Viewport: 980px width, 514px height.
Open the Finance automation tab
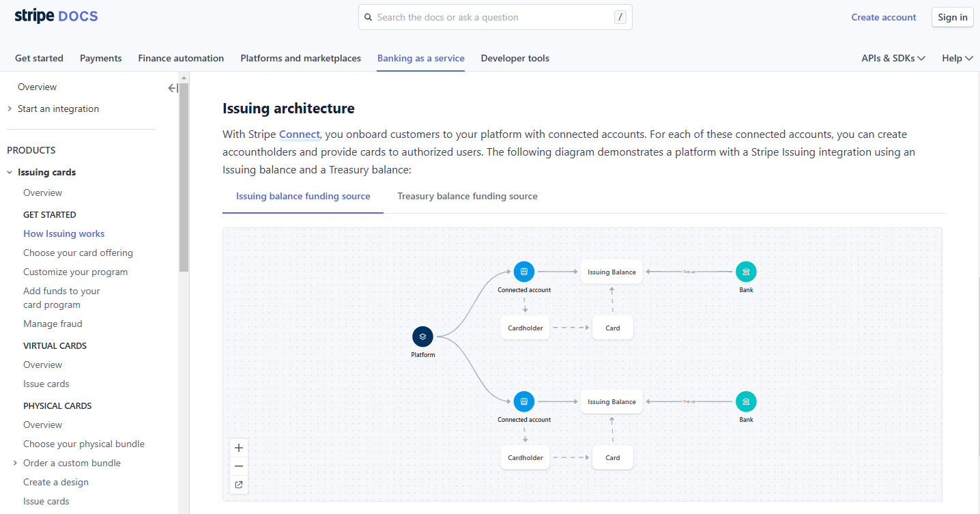[181, 59]
